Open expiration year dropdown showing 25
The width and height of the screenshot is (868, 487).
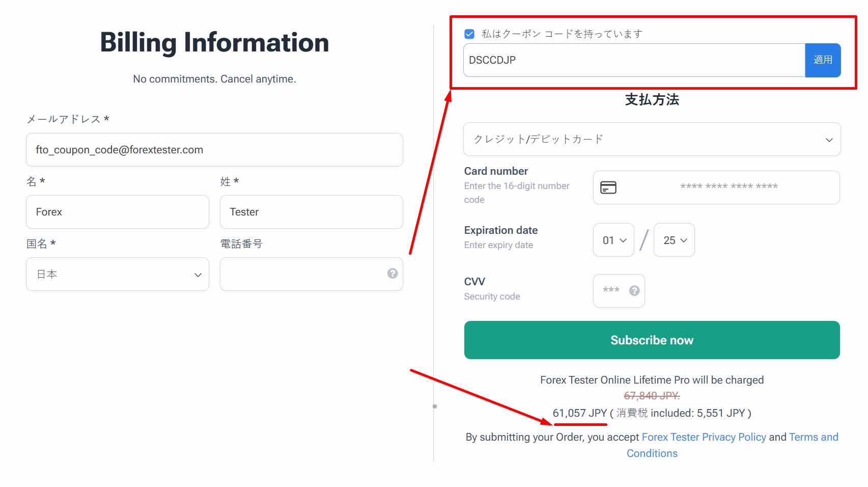click(674, 240)
